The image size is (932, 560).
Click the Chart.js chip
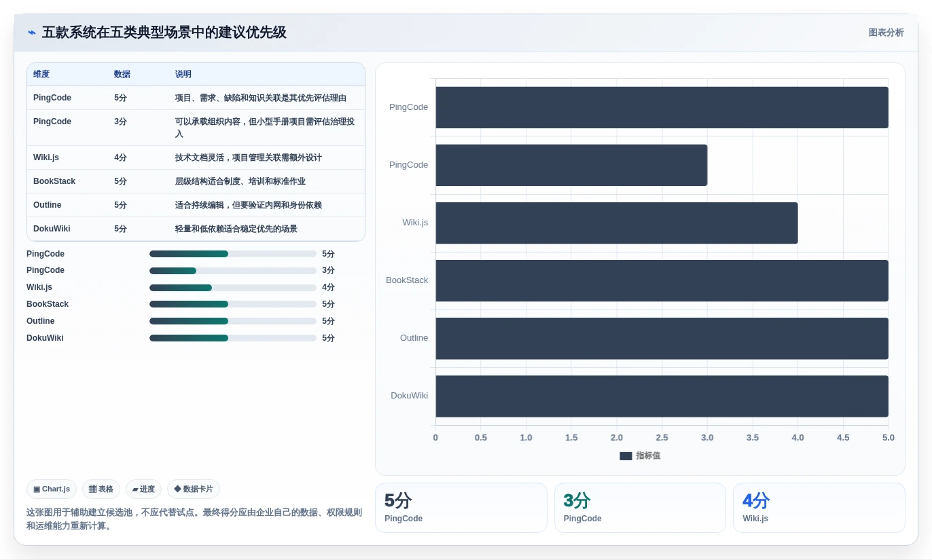[x=52, y=489]
